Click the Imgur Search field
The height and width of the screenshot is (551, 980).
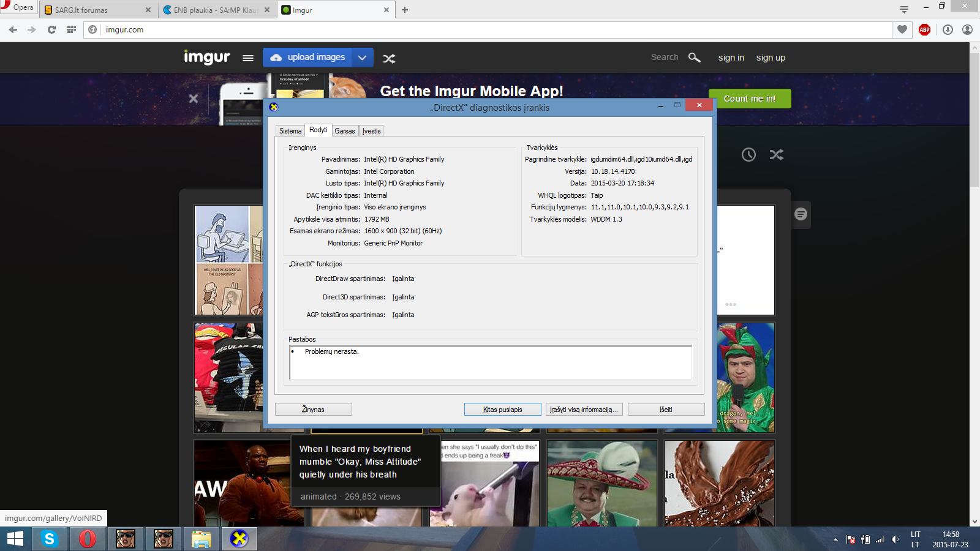coord(665,57)
